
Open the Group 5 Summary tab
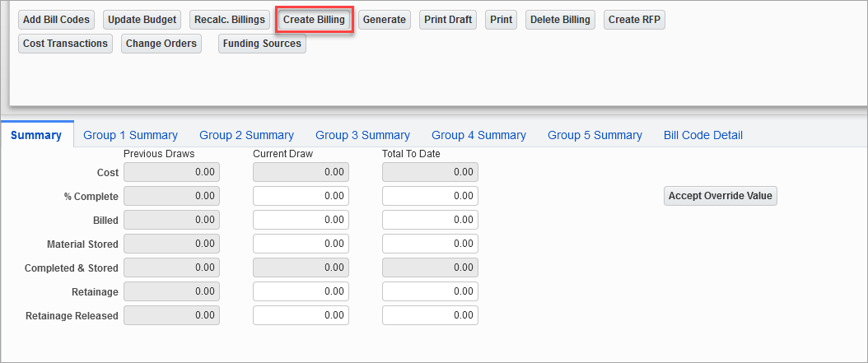tap(595, 135)
